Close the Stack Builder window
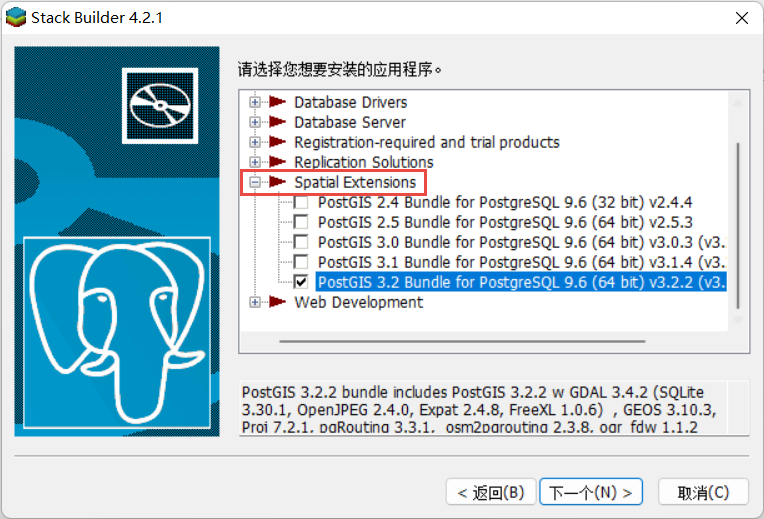 [x=742, y=18]
